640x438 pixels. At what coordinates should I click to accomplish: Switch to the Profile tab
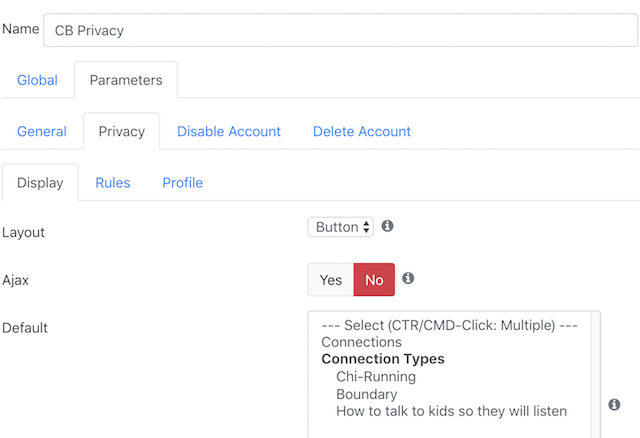click(182, 182)
